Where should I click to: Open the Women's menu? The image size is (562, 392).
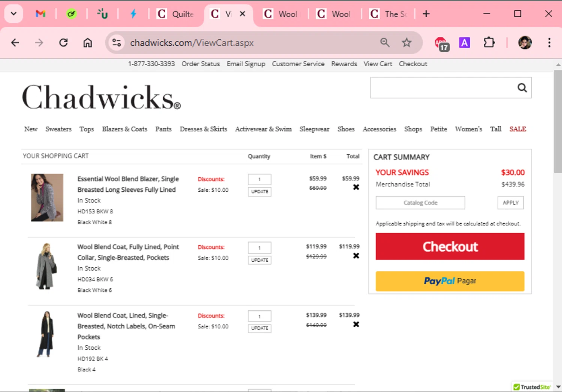(469, 129)
